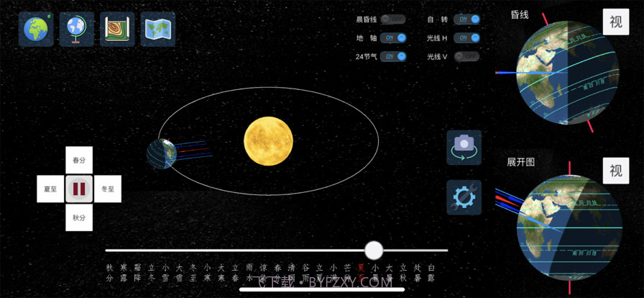Tap the camera rotate view icon
Screen dimensions: 644x298
[464, 148]
